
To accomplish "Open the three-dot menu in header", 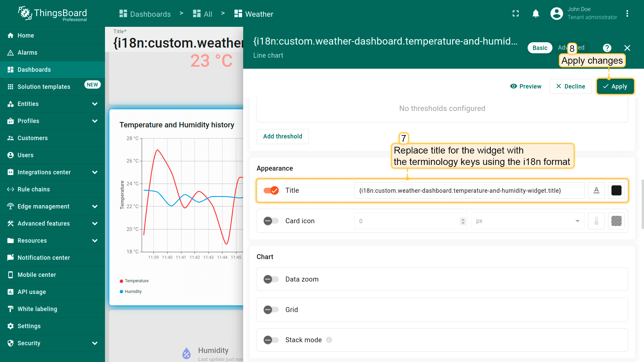I will pyautogui.click(x=627, y=13).
